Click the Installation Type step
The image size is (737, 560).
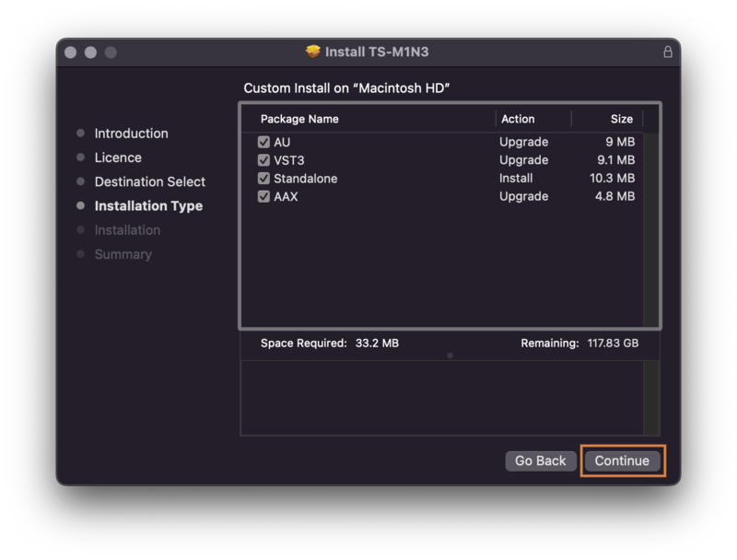pos(148,206)
